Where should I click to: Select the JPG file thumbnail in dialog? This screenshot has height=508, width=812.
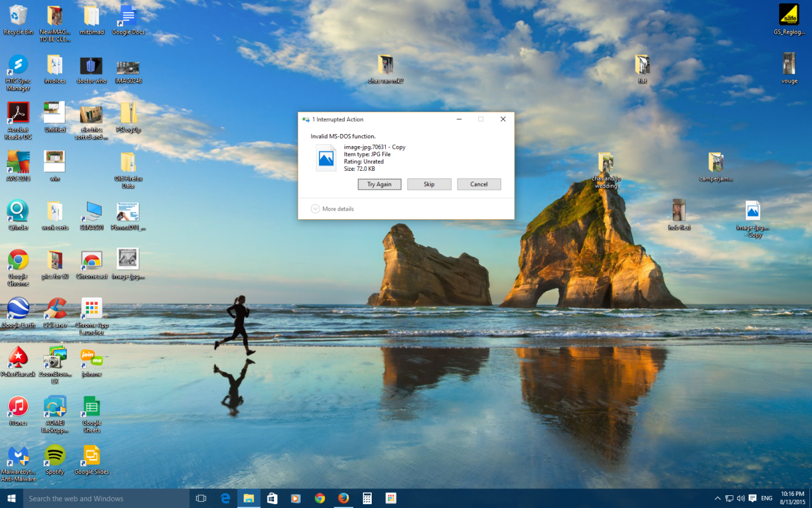pyautogui.click(x=326, y=158)
